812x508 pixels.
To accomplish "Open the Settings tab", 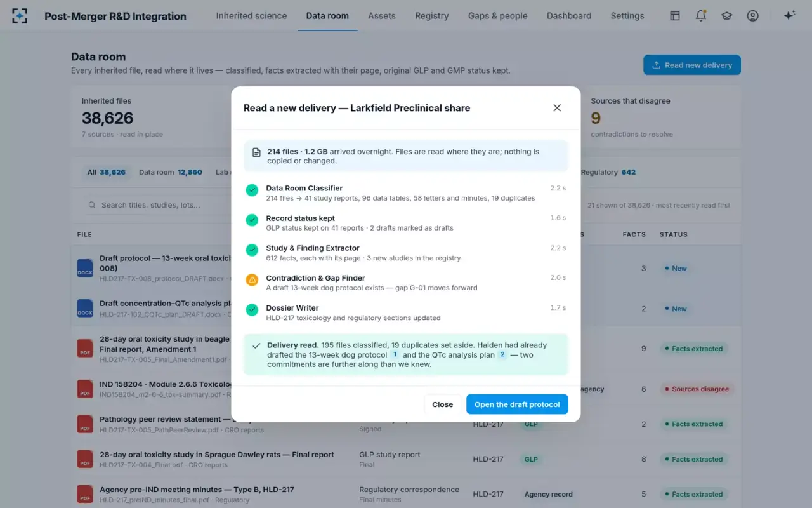I will 627,16.
